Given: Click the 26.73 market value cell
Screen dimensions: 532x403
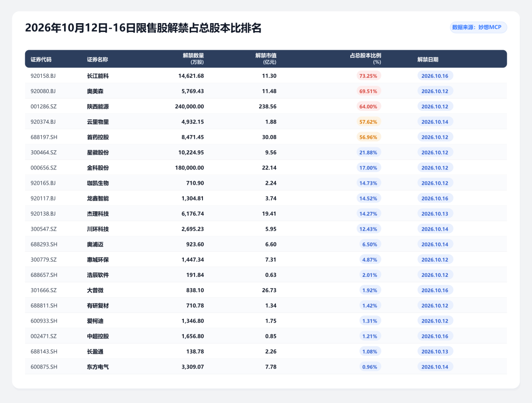Looking at the screenshot, I should click(269, 290).
